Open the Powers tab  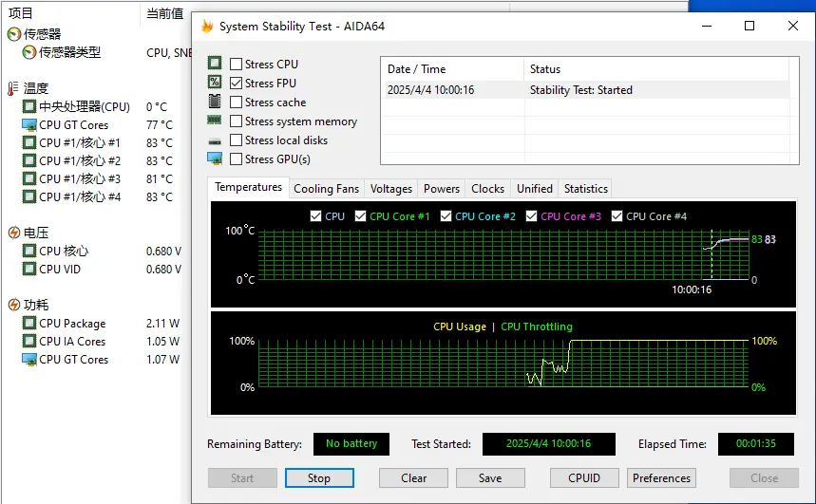[x=442, y=189]
